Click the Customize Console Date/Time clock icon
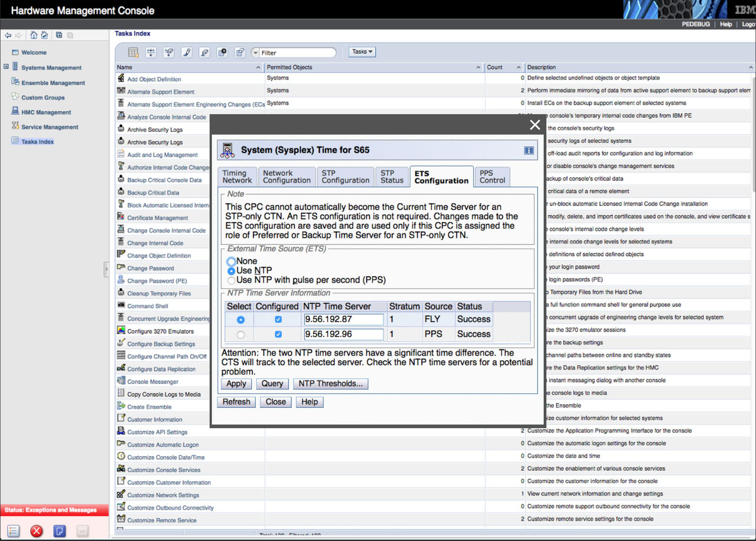 (121, 456)
